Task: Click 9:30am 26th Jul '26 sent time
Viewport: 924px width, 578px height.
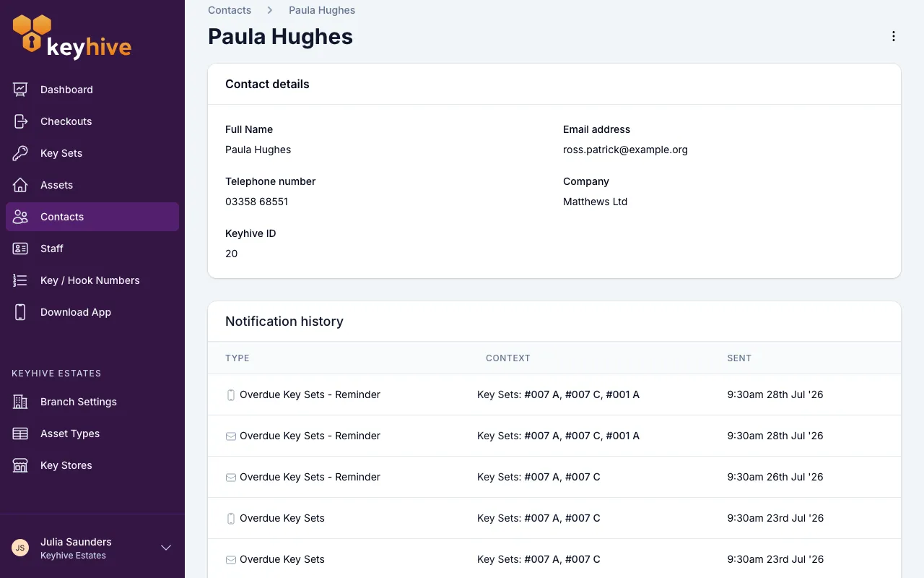Action: click(775, 477)
